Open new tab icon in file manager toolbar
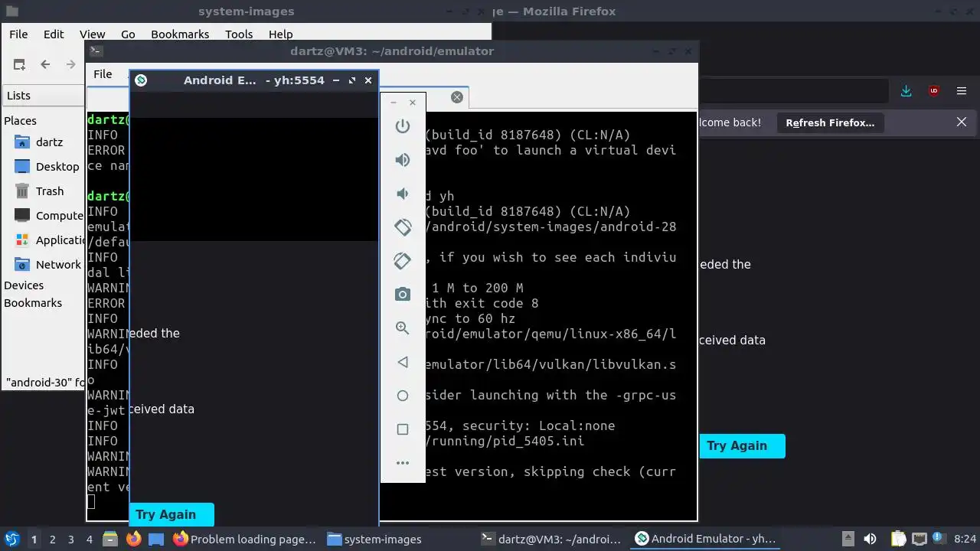Viewport: 980px width, 551px height. tap(19, 64)
